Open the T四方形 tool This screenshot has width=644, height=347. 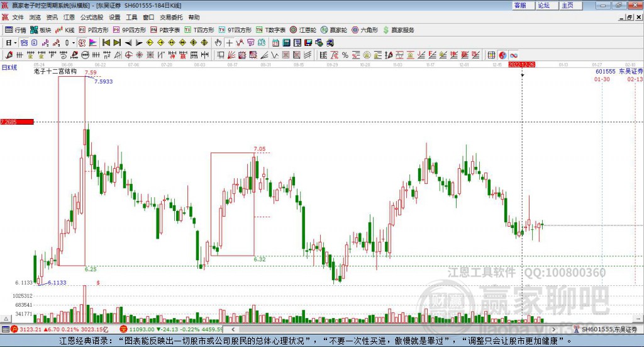coord(199,30)
